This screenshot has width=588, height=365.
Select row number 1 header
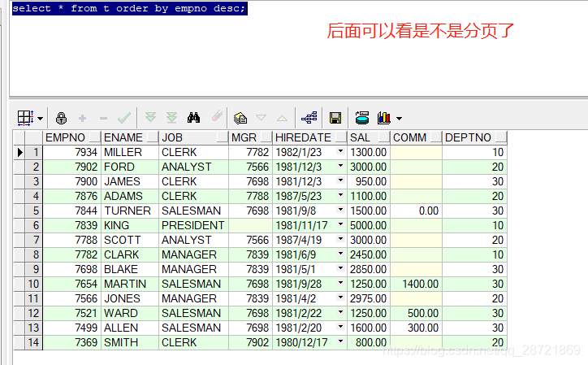34,152
